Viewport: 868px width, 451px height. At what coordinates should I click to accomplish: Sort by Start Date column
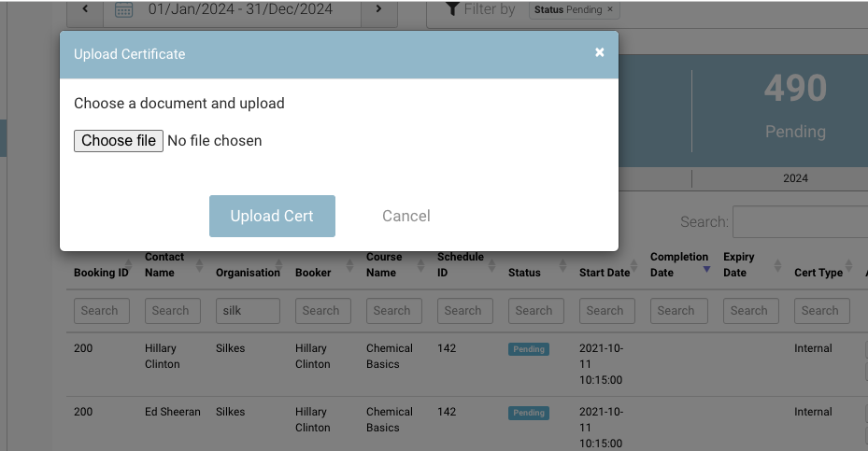605,273
